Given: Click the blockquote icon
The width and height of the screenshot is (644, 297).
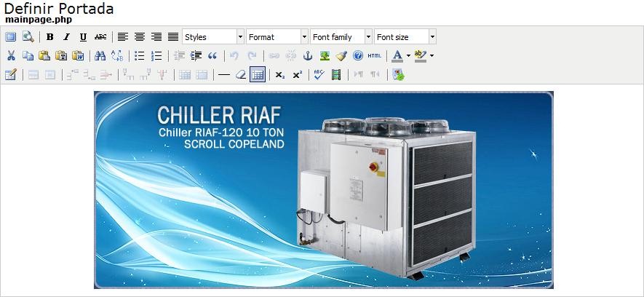Looking at the screenshot, I should pos(213,56).
